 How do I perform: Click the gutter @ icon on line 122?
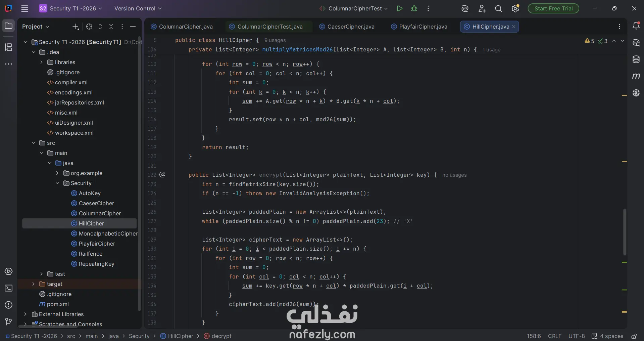pyautogui.click(x=162, y=175)
